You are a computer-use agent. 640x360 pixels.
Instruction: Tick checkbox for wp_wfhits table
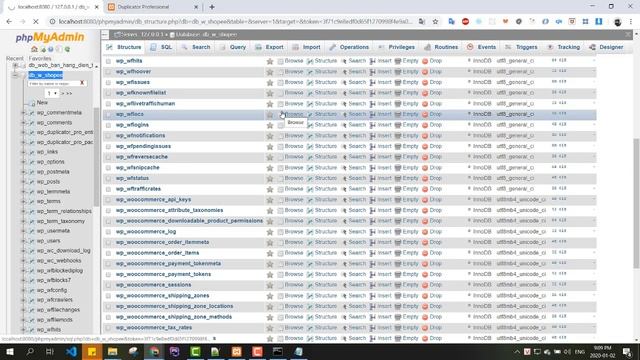[108, 61]
